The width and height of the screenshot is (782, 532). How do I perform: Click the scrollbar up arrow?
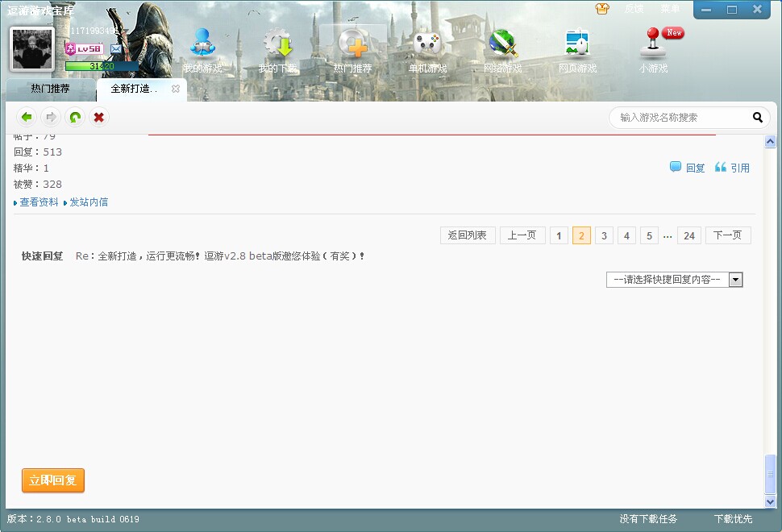coord(770,142)
